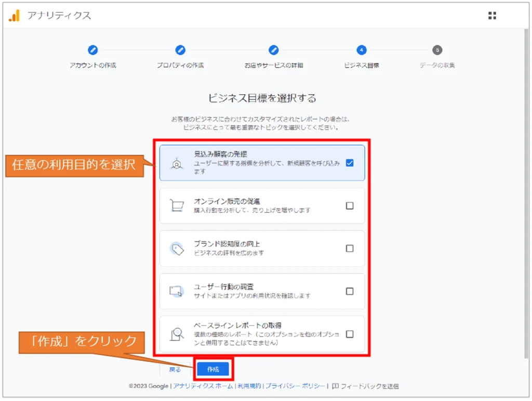Click the step 5 データの収集 circle
Screen dimensions: 532x401
[x=437, y=50]
